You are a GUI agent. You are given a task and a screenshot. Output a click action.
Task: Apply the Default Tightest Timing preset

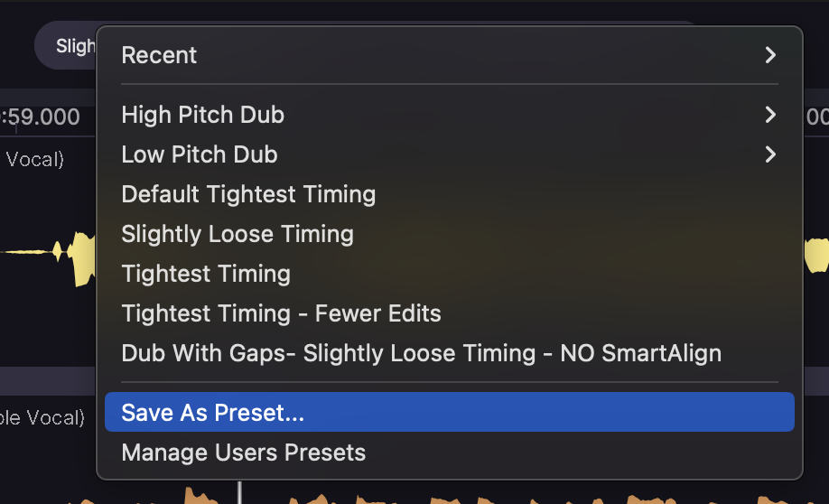248,194
